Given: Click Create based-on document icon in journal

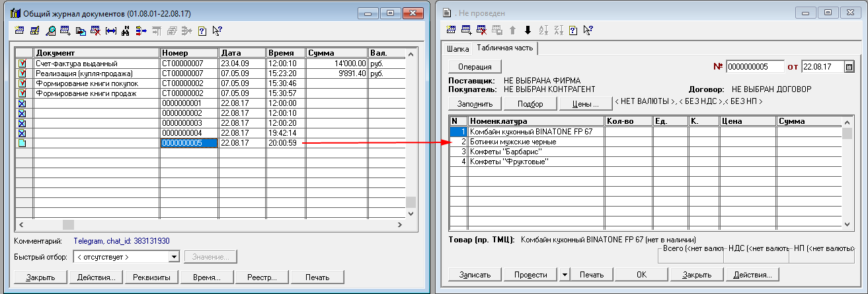Looking at the screenshot, I should pos(80,30).
